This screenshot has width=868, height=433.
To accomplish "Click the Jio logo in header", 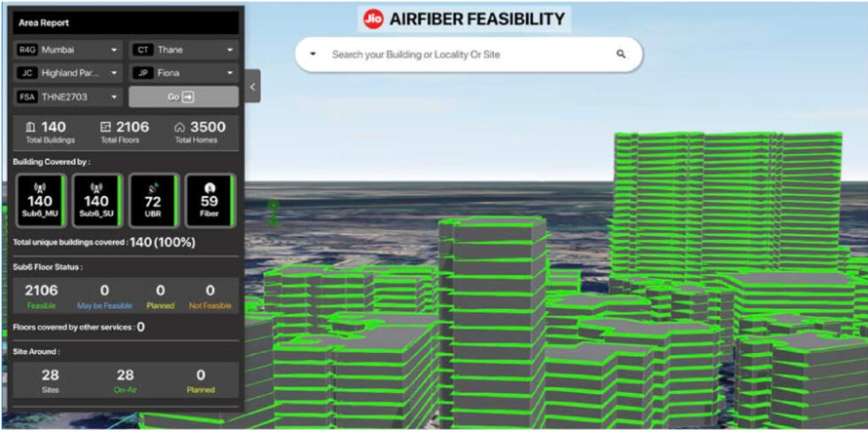I will [372, 19].
